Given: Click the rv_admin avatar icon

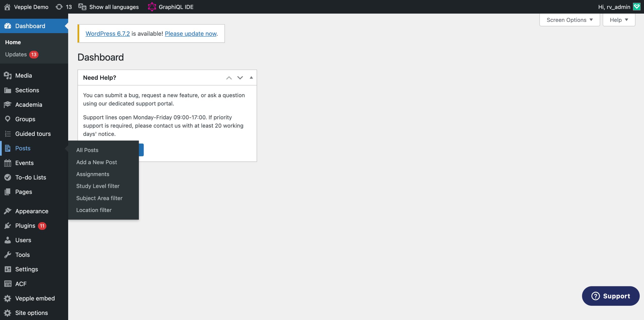Looking at the screenshot, I should [636, 7].
